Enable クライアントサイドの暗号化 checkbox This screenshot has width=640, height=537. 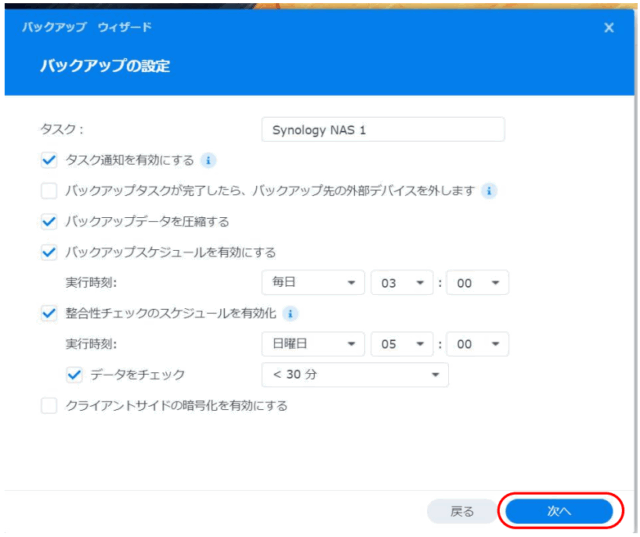coord(49,406)
